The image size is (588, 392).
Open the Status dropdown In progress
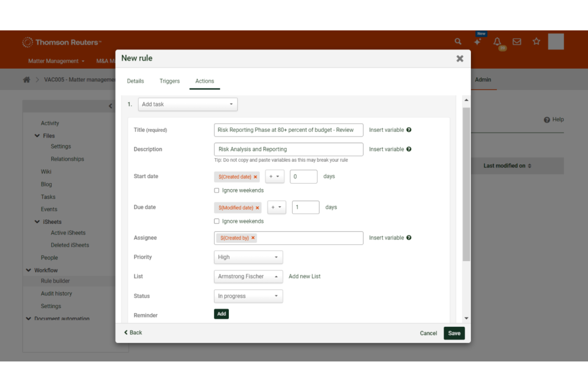(x=248, y=296)
